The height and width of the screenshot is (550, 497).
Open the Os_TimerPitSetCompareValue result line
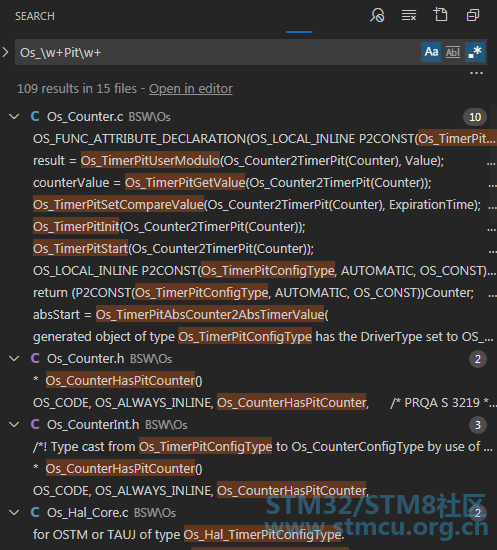257,205
